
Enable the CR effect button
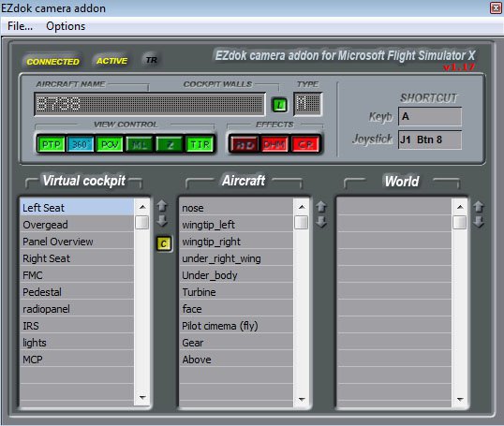click(x=305, y=145)
